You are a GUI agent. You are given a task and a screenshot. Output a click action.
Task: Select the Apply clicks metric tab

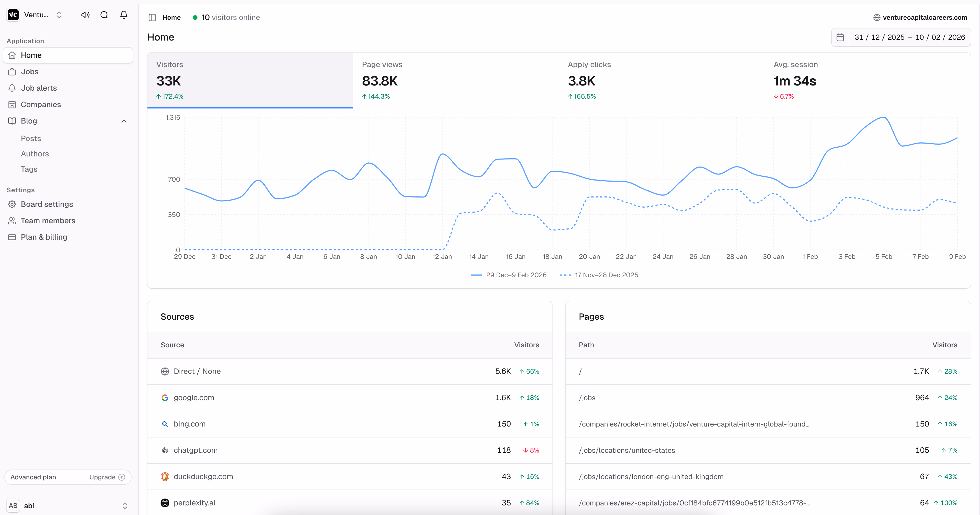point(662,80)
